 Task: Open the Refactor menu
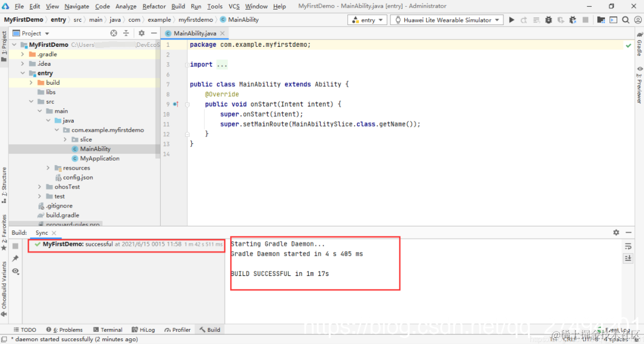pos(154,6)
